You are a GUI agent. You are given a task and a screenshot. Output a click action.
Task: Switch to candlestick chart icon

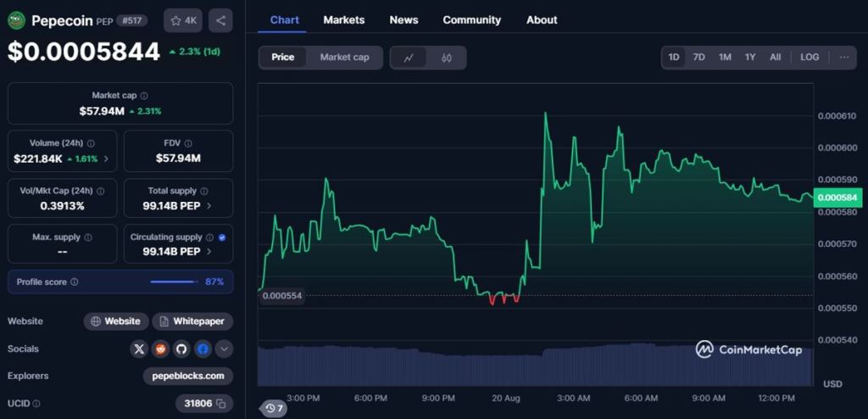447,58
